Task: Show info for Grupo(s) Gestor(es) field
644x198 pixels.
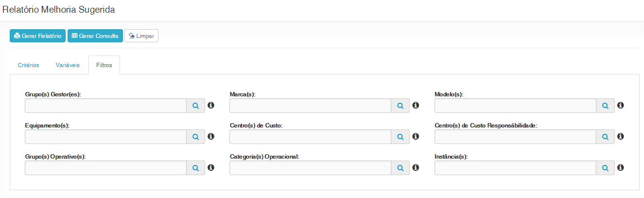Action: (x=211, y=105)
